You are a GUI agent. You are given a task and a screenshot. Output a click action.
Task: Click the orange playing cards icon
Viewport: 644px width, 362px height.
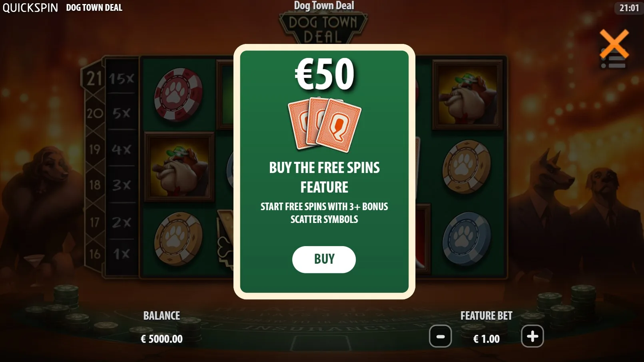325,124
